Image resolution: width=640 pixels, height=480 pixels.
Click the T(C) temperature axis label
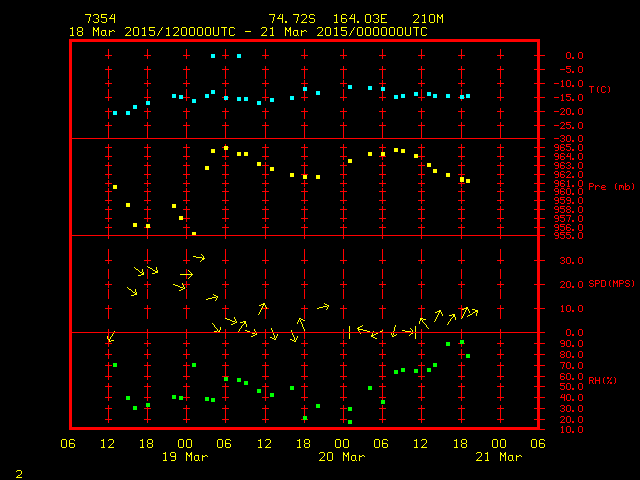(599, 90)
